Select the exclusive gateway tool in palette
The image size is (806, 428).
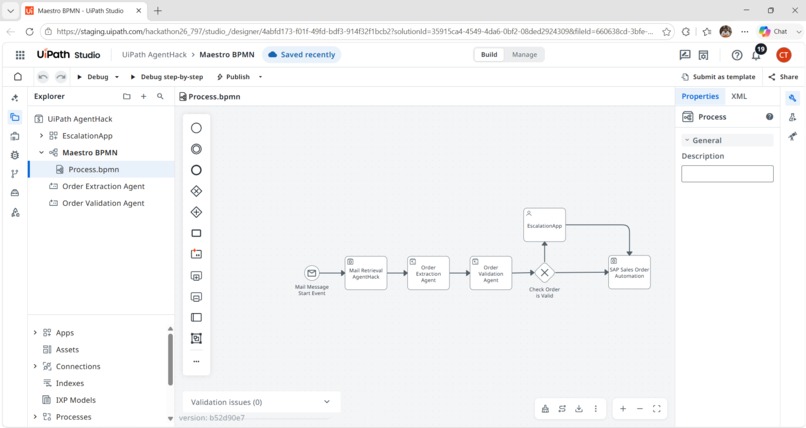click(196, 191)
